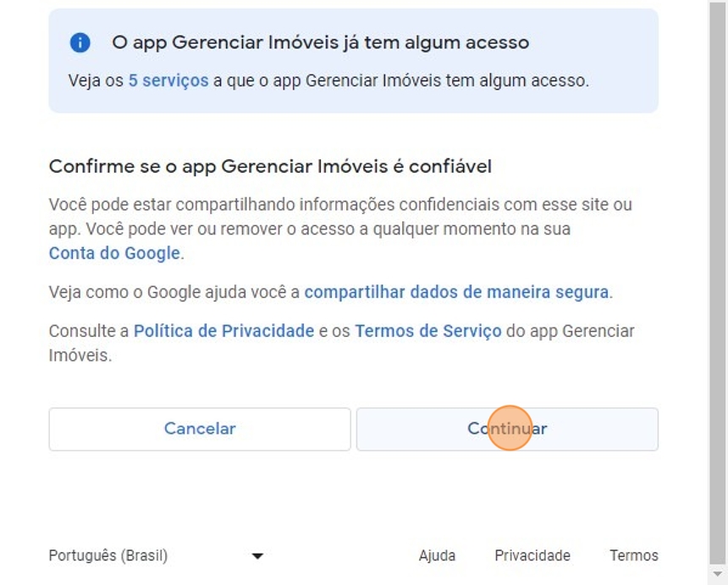
Task: Click the "Veja como o Google ajuda" text
Action: [174, 292]
